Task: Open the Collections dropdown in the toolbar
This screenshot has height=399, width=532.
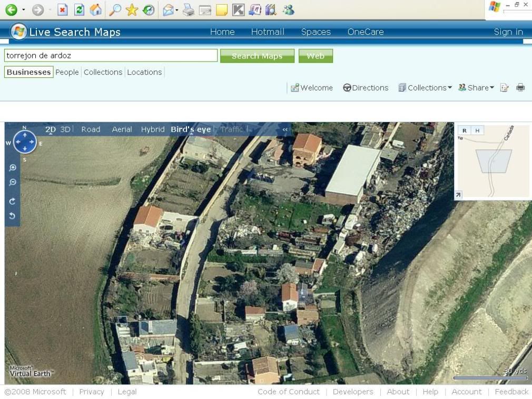Action: 425,88
